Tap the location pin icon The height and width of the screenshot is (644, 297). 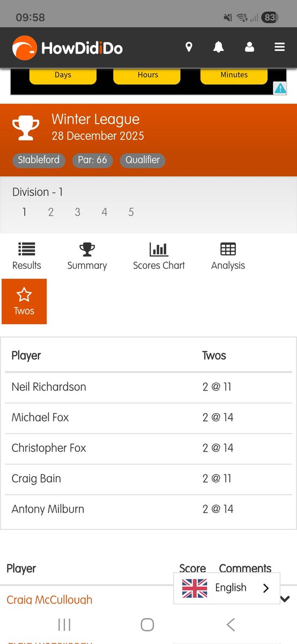(x=189, y=47)
